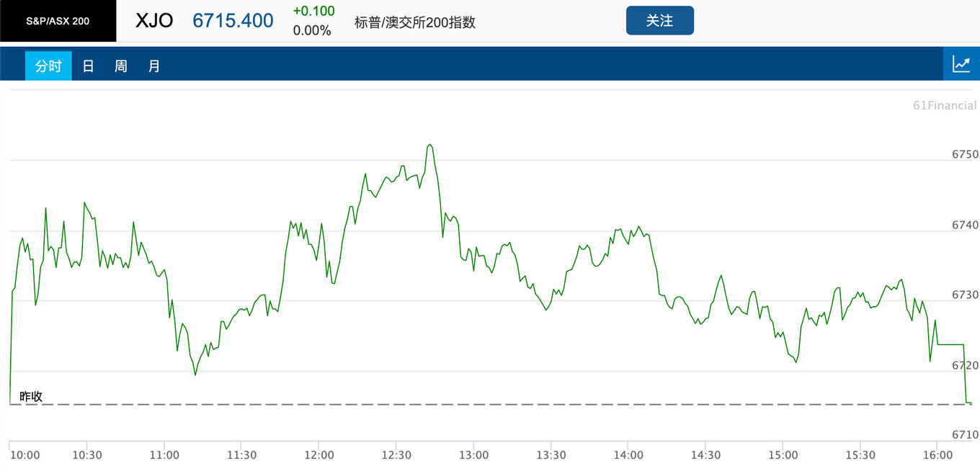
Task: Switch to the 分时 intraday tab
Action: [x=48, y=66]
